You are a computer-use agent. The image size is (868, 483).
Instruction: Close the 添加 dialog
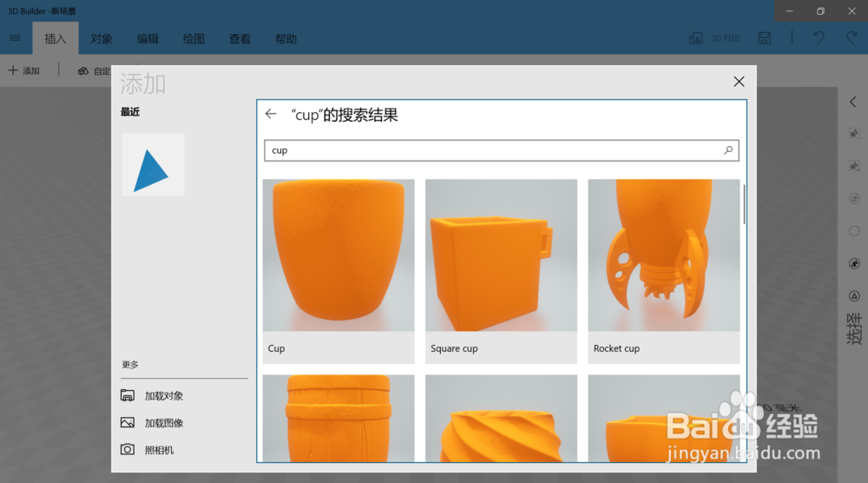(739, 82)
